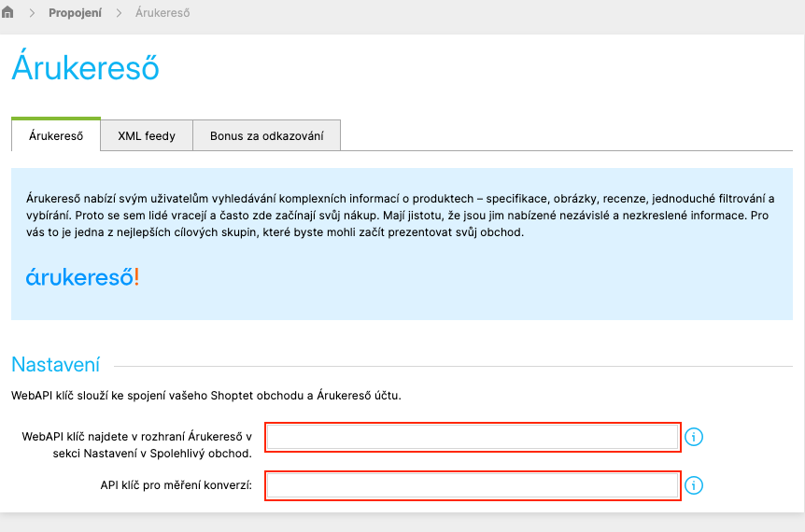The height and width of the screenshot is (532, 805).
Task: Open the Propojení breadcrumb link
Action: pos(75,13)
